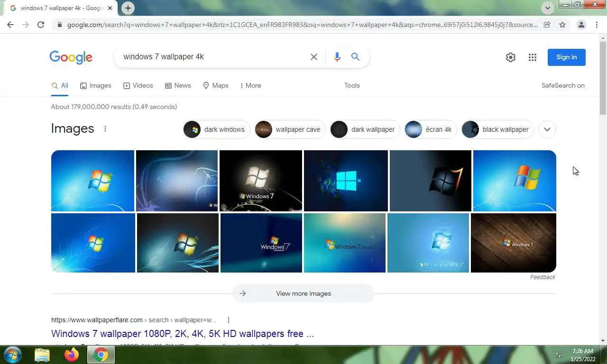This screenshot has height=364, width=607.
Task: Open the Chrome profile avatar icon
Action: click(581, 25)
